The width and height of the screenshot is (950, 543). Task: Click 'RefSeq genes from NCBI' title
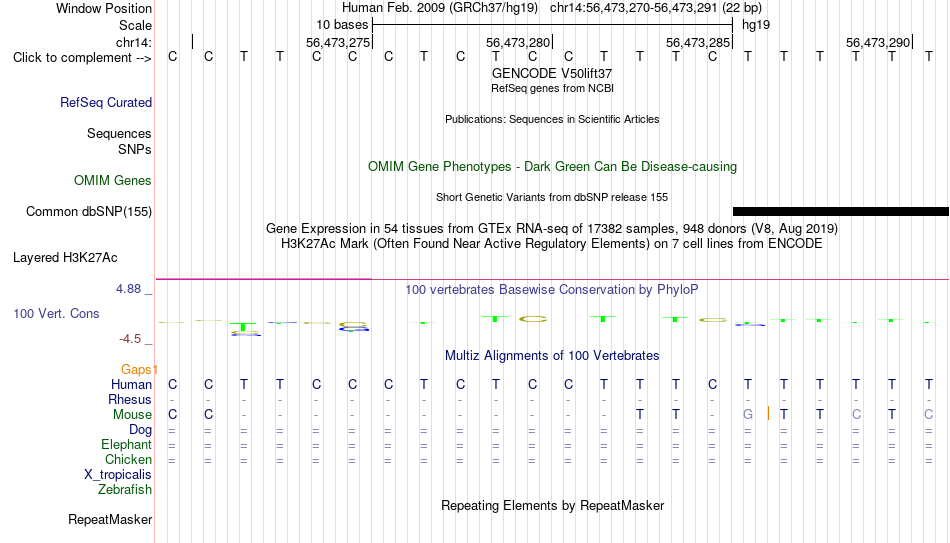click(x=553, y=88)
